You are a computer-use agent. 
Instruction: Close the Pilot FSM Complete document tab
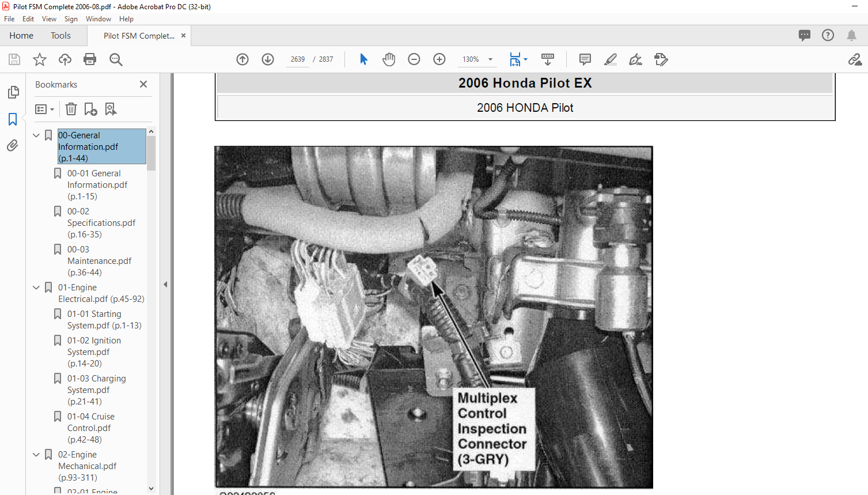(183, 36)
